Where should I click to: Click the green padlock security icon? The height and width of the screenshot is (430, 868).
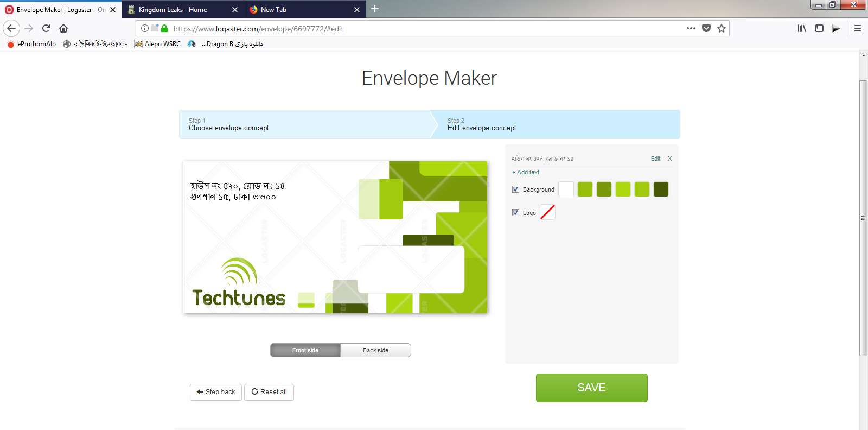[x=164, y=28]
